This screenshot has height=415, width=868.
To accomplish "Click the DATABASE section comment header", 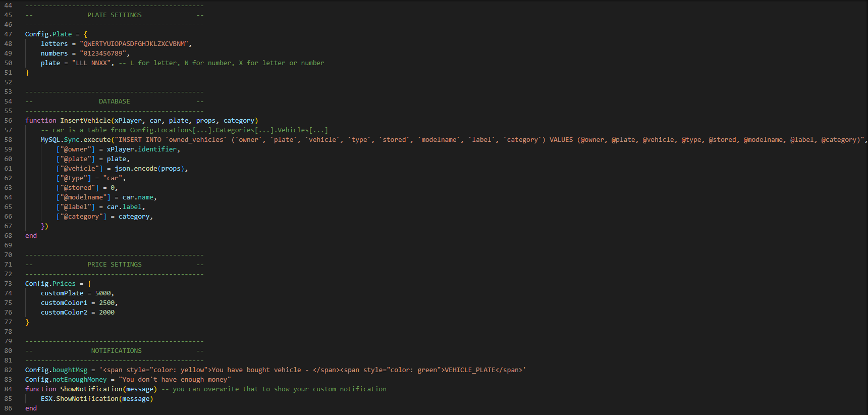I will point(114,101).
